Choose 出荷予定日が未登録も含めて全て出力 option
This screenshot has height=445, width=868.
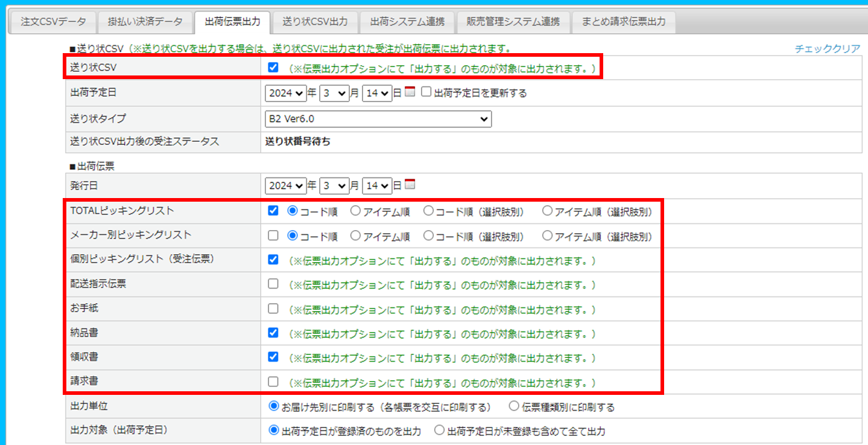440,431
